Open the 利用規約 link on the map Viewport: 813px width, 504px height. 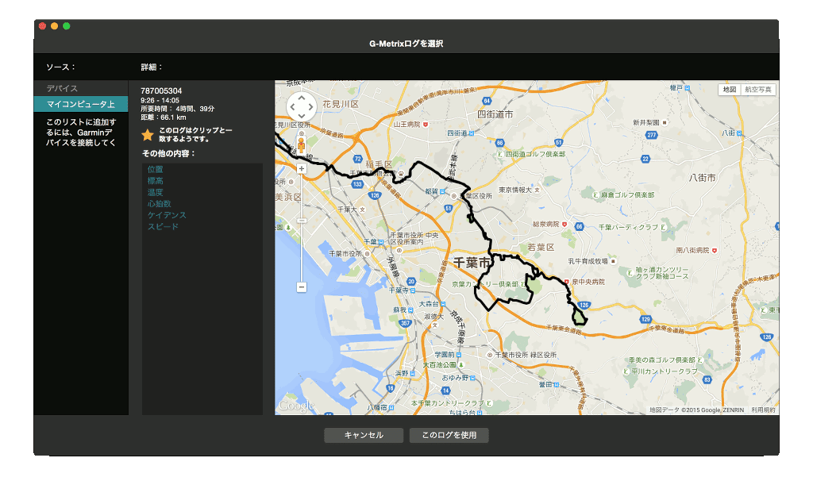(x=763, y=410)
